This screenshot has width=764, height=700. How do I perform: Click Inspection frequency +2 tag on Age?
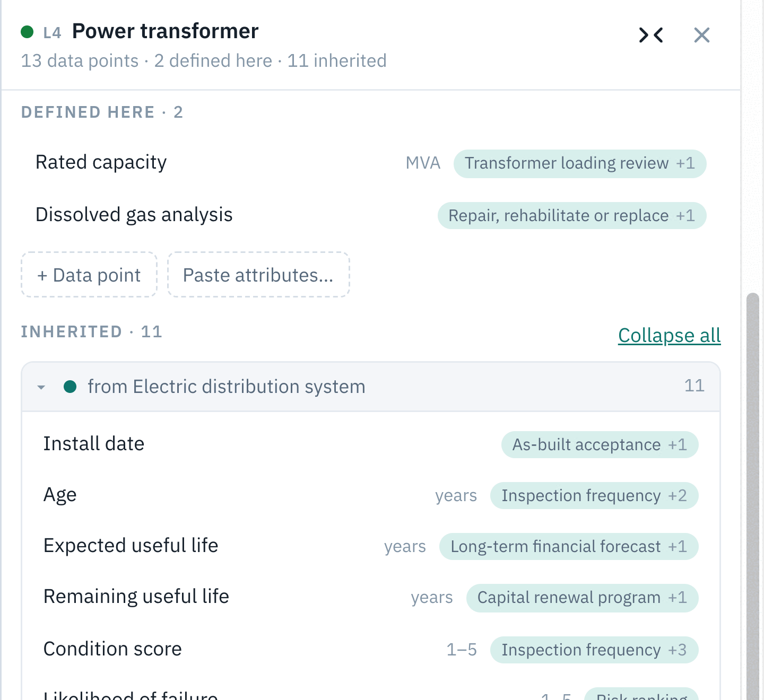[594, 495]
